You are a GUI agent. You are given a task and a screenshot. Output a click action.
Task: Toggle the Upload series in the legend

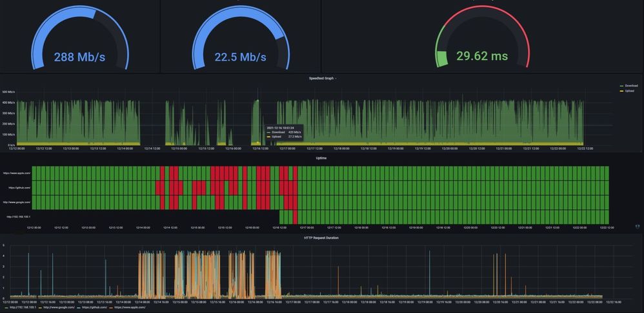pos(627,91)
